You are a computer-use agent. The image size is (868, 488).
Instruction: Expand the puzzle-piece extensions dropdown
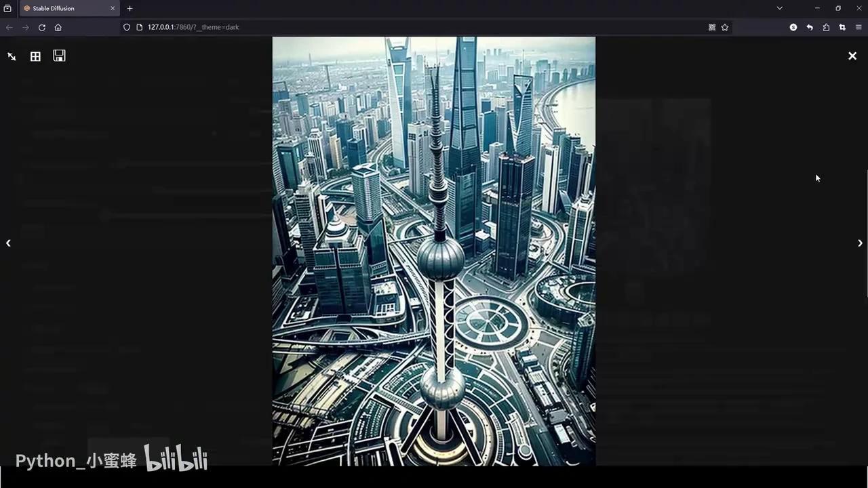tap(826, 27)
